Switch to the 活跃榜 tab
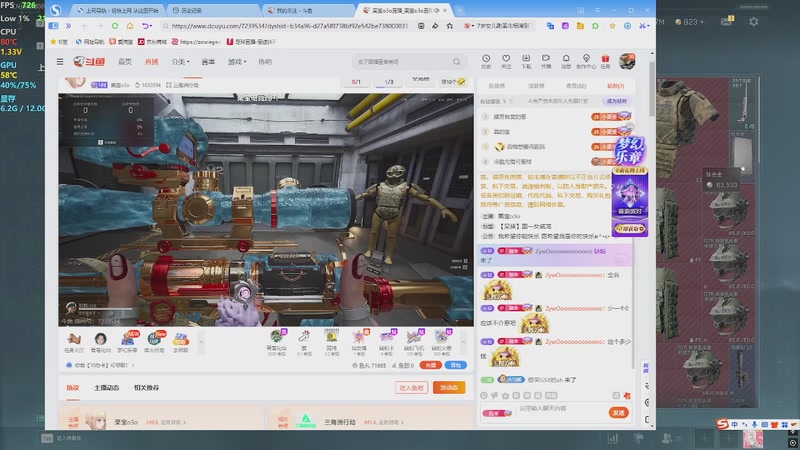Screen dimensions: 800x450 click(x=536, y=86)
